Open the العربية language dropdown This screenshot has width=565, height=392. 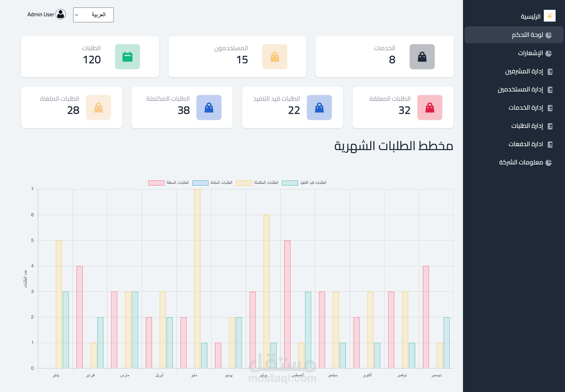coord(93,15)
